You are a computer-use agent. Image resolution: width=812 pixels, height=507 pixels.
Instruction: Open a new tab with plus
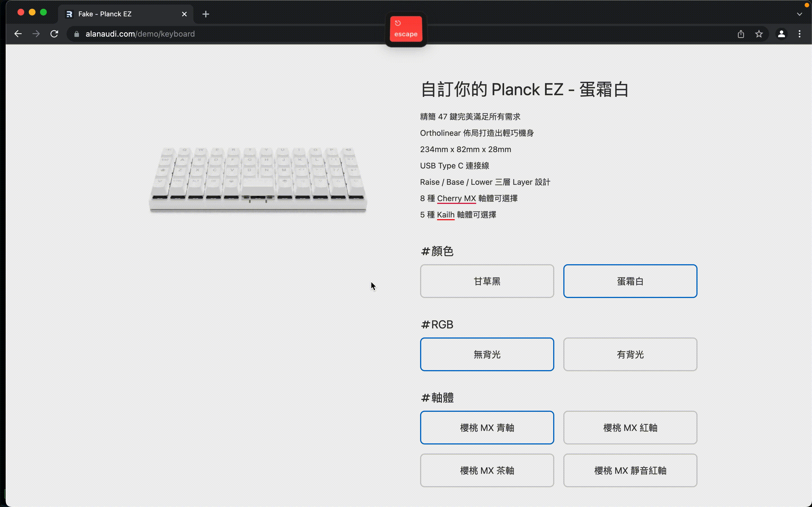tap(206, 14)
